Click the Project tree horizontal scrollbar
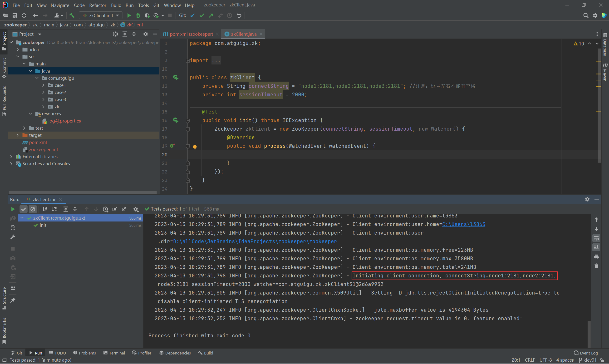This screenshot has width=609, height=364. (83, 192)
